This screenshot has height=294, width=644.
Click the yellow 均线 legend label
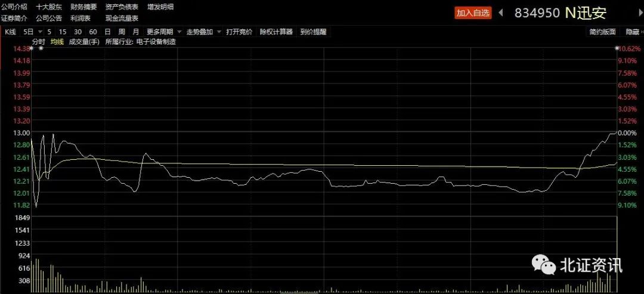[57, 42]
